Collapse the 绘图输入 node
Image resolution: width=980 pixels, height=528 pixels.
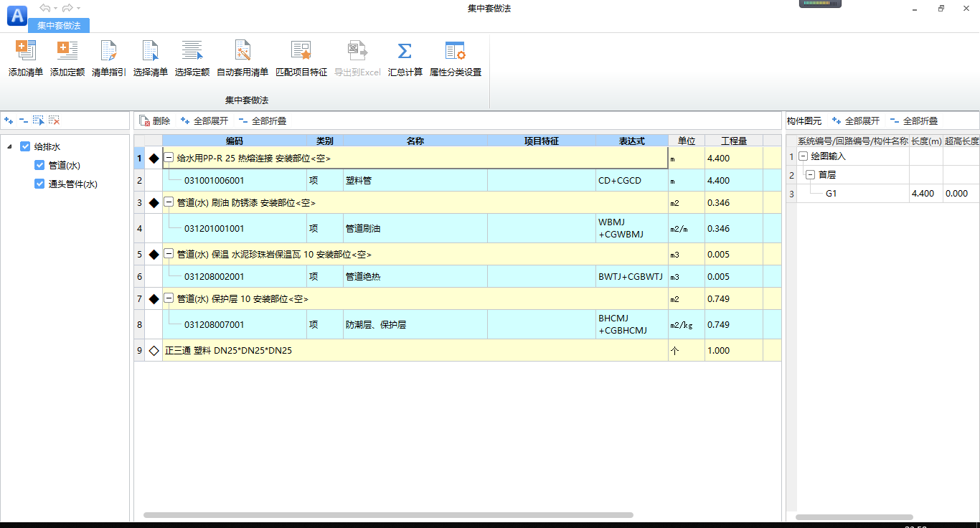pyautogui.click(x=804, y=156)
